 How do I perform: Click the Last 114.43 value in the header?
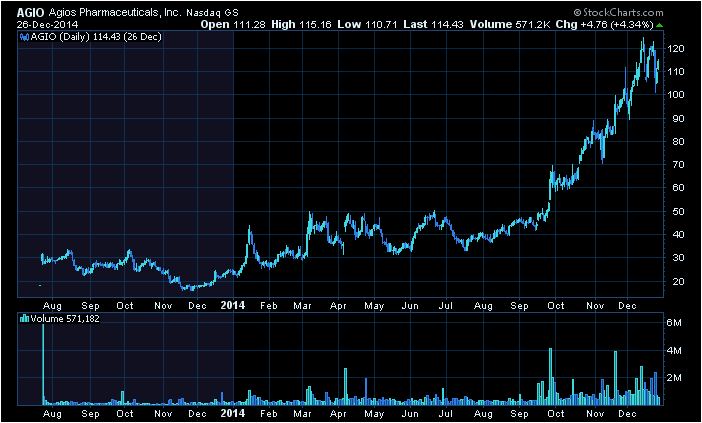coord(433,25)
